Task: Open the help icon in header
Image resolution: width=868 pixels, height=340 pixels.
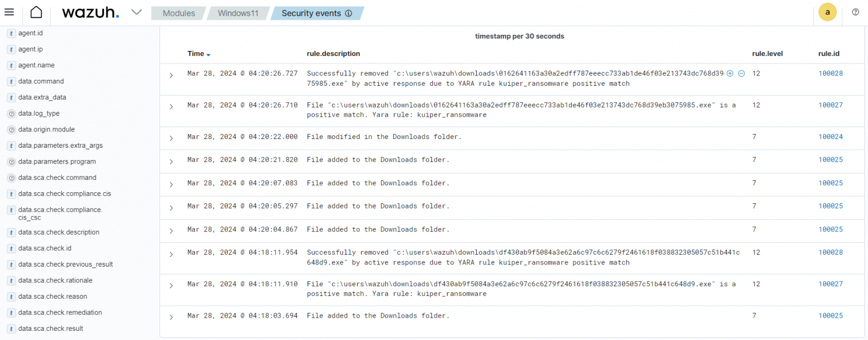Action: point(856,12)
